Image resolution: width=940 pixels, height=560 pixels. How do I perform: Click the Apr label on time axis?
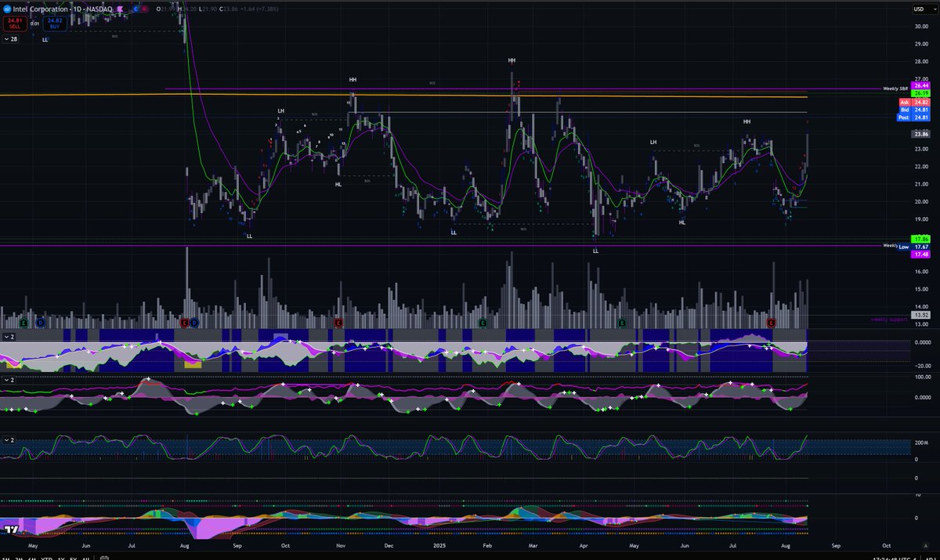pyautogui.click(x=585, y=545)
